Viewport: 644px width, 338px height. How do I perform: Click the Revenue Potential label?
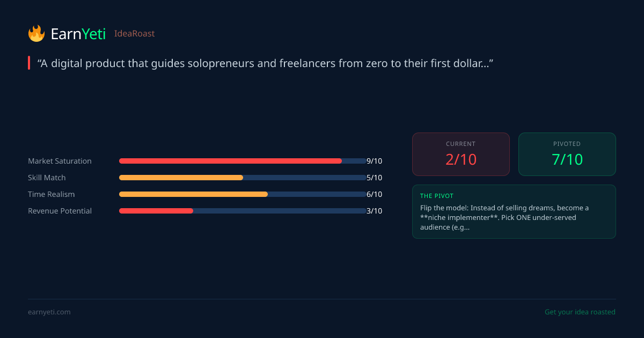point(60,211)
